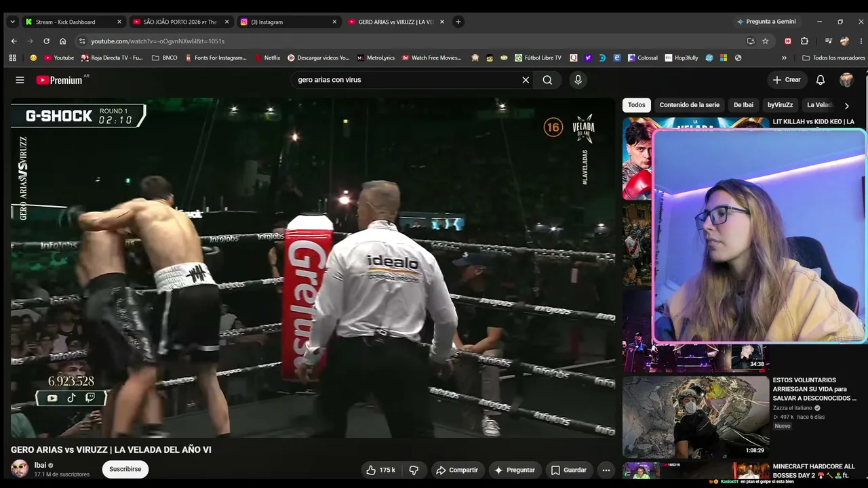Open the BNCO bookmarks folder
868x488 pixels.
point(165,58)
